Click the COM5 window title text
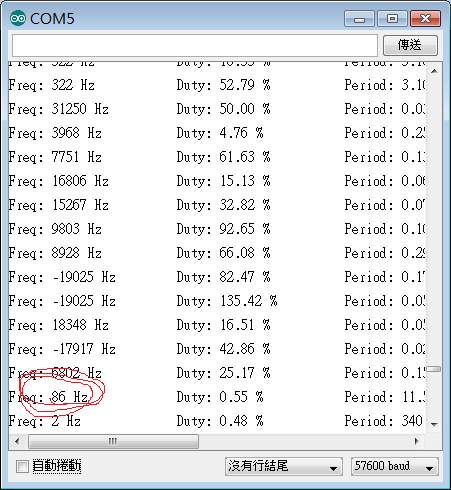This screenshot has width=451, height=490. [x=52, y=19]
